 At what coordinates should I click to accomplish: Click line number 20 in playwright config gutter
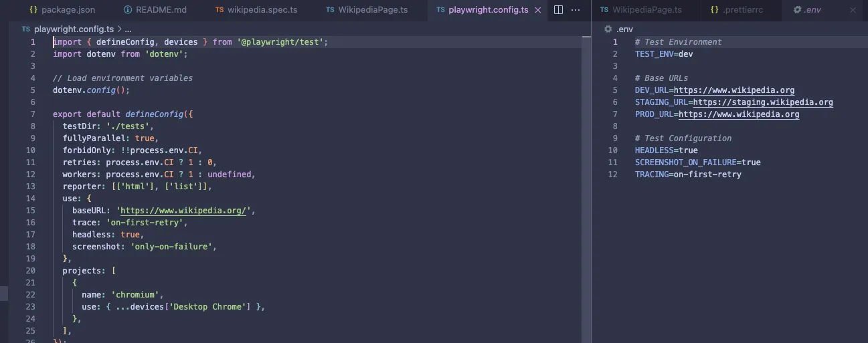31,271
